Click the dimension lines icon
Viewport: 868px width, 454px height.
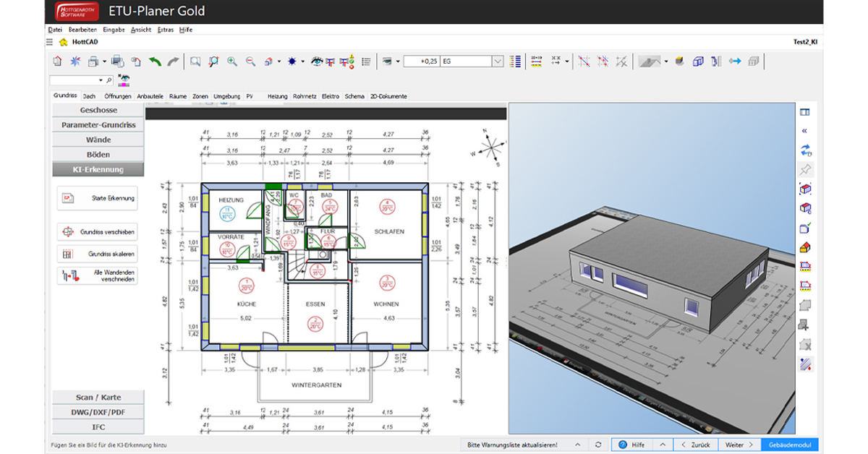[536, 61]
